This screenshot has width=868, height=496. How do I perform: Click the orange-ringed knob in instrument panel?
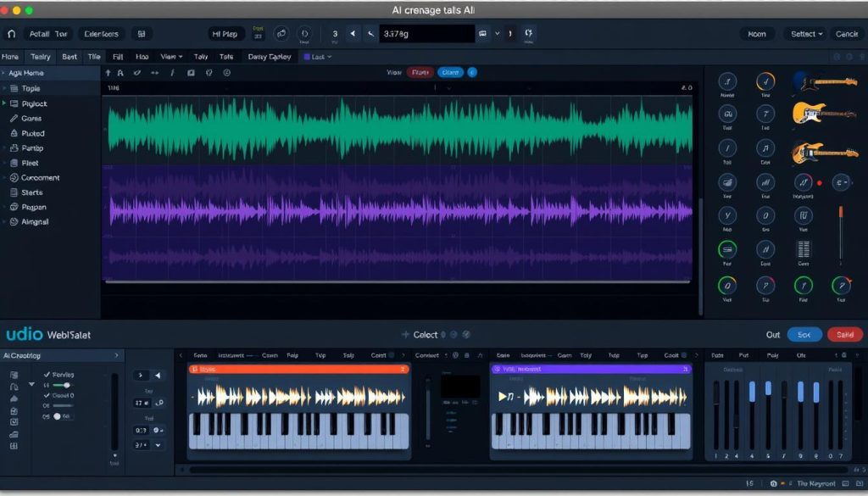(765, 82)
